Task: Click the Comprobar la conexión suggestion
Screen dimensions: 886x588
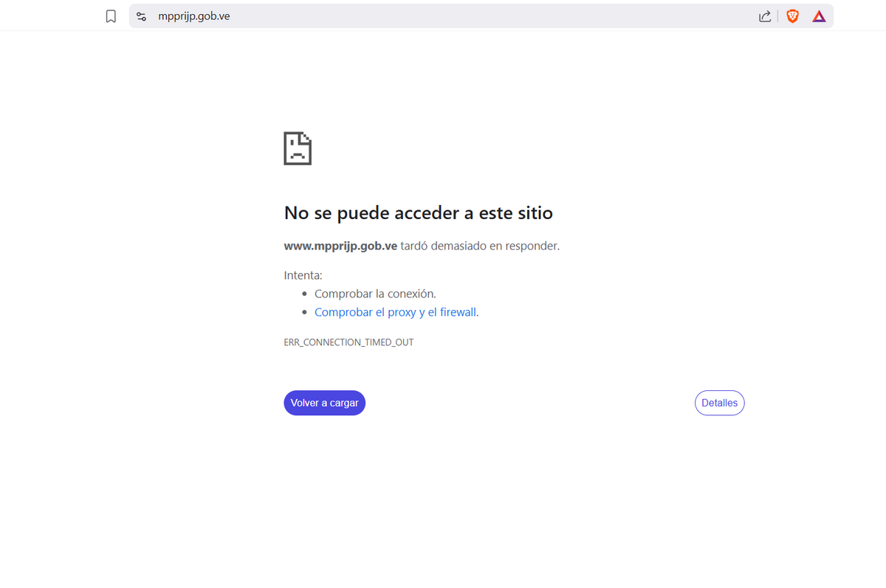Action: point(375,294)
